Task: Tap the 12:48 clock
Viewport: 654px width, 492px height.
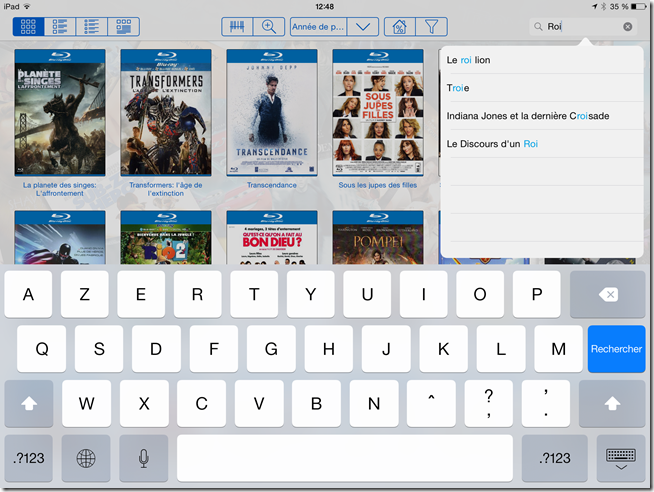Action: 324,7
